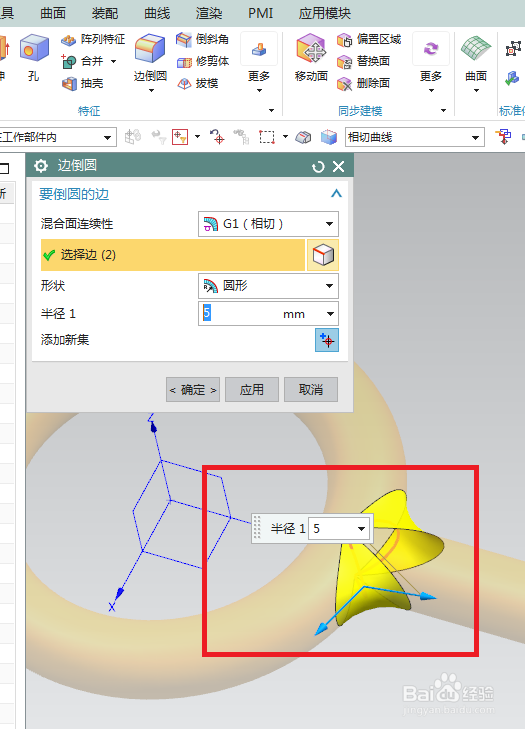Click the 添加新集 add new set icon
Viewport: 525px width, 729px height.
(327, 340)
